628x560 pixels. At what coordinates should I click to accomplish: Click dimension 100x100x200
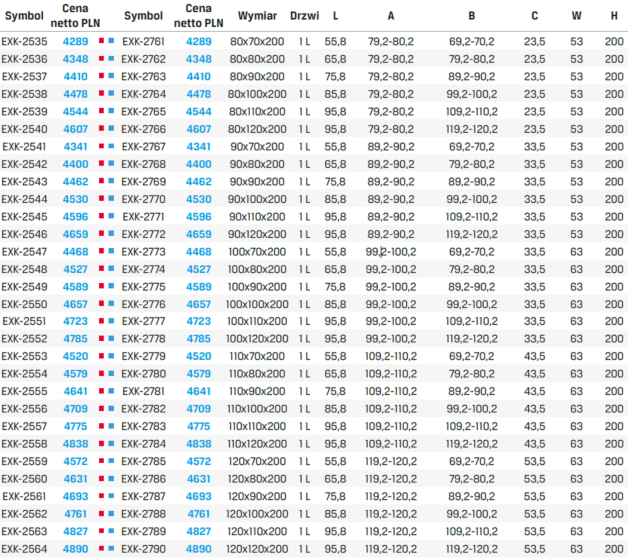(x=257, y=304)
